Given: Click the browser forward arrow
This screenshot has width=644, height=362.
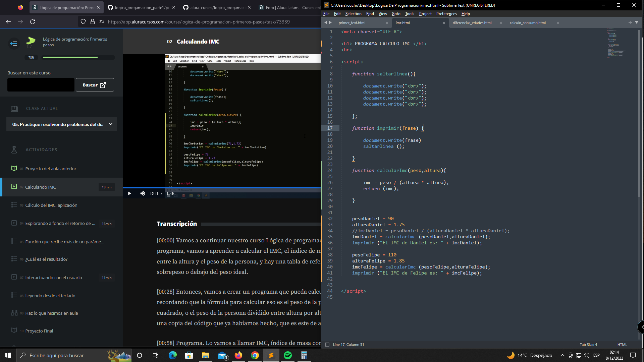Looking at the screenshot, I should [20, 22].
